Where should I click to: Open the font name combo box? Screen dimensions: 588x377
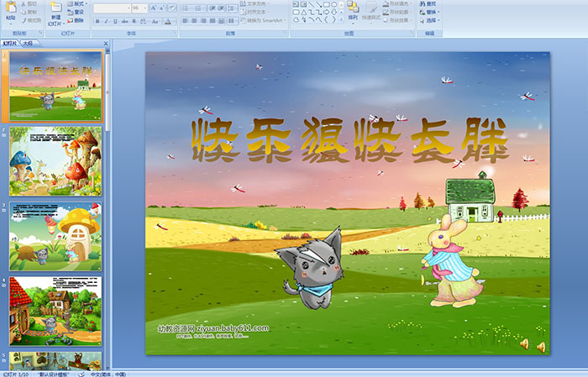(112, 8)
